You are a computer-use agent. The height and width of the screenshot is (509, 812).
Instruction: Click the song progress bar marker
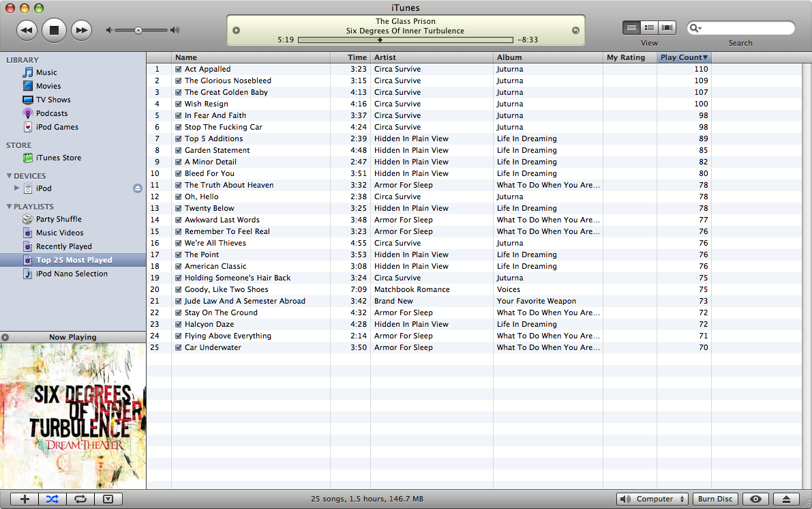pos(380,40)
